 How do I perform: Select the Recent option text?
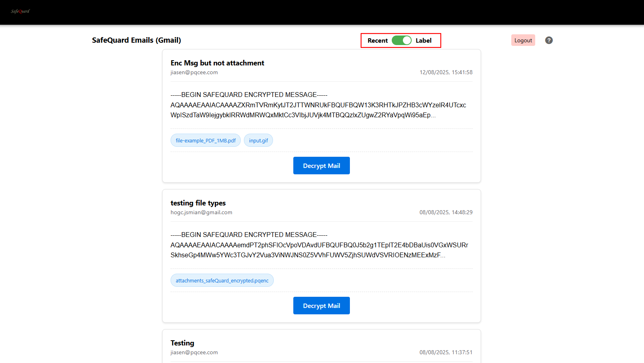(377, 41)
